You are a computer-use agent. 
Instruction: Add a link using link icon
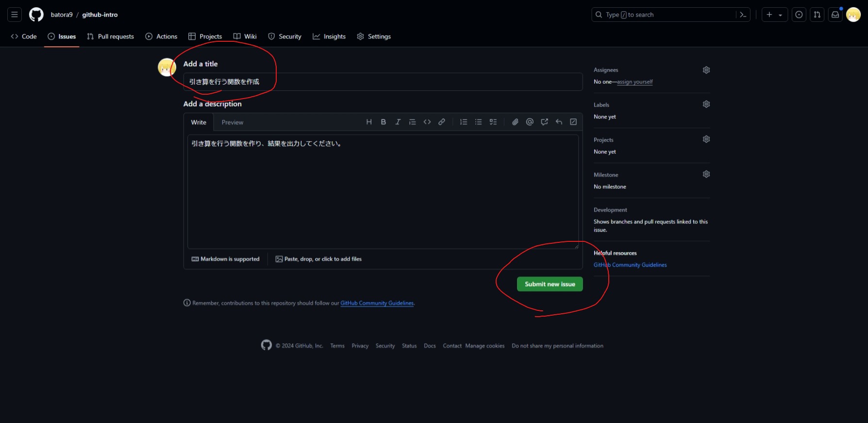tap(442, 122)
